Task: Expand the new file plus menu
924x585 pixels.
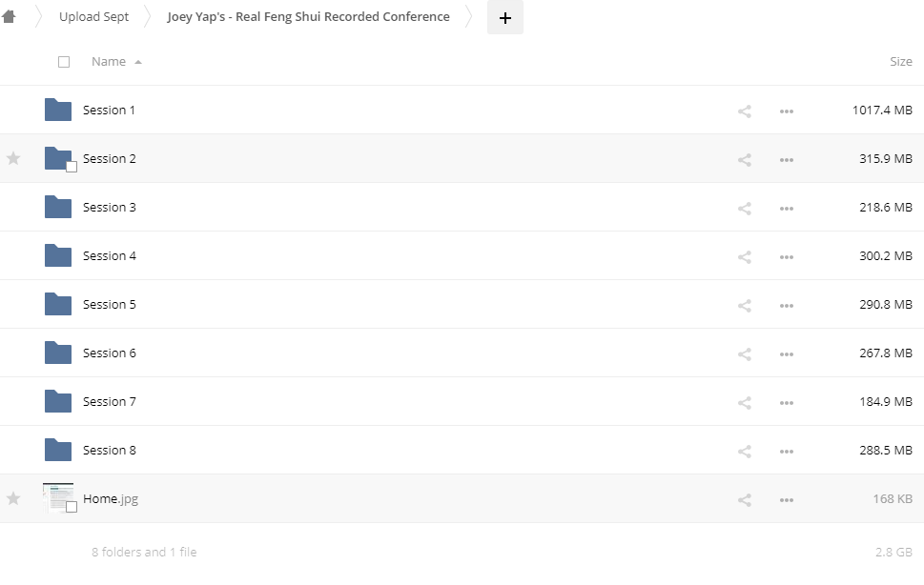Action: click(x=505, y=18)
